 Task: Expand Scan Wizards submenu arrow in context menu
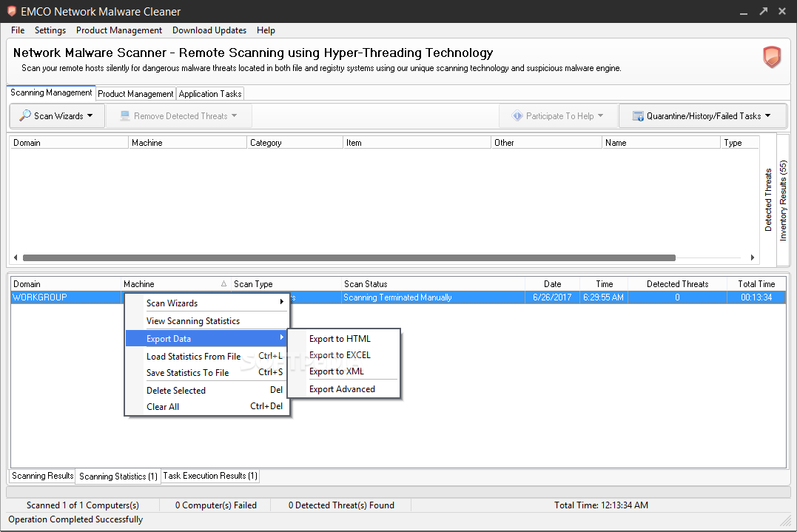pos(282,302)
